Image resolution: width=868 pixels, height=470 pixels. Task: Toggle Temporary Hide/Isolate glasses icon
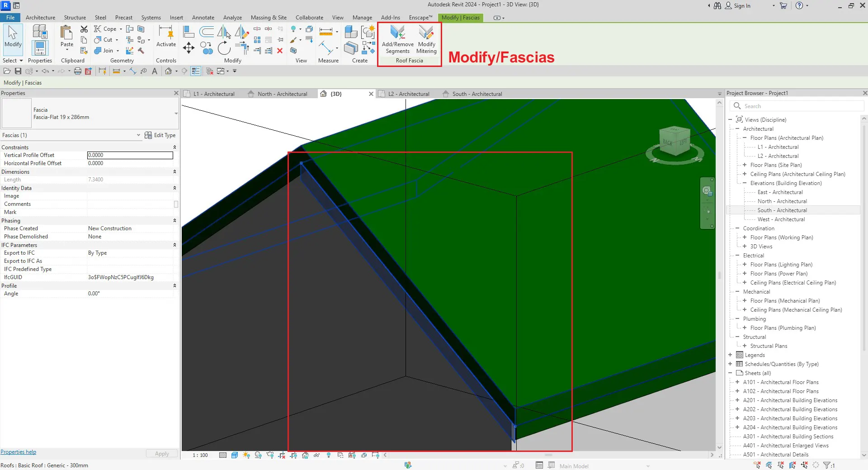tap(317, 455)
